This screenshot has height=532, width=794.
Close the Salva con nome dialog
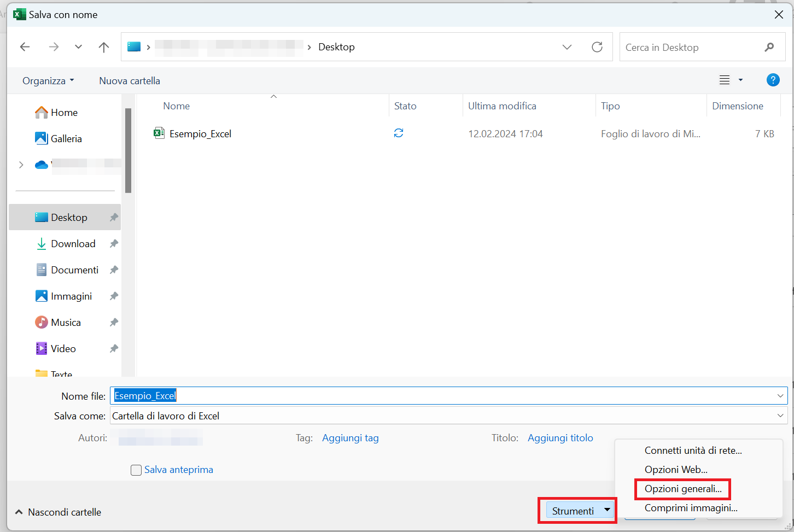(x=779, y=15)
